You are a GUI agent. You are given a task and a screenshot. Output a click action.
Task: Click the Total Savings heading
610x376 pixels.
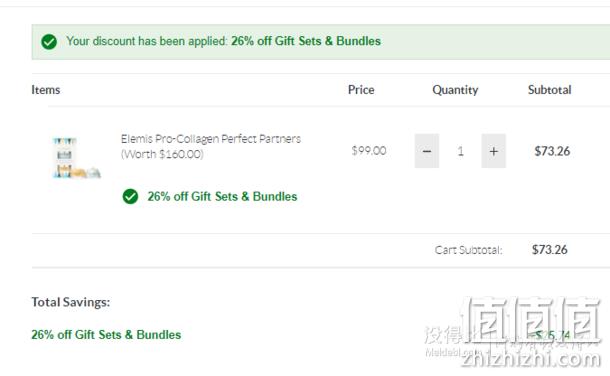[x=71, y=302]
